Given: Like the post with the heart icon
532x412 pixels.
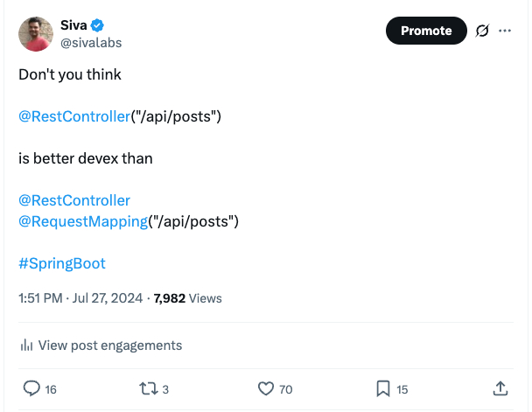Looking at the screenshot, I should click(x=266, y=388).
